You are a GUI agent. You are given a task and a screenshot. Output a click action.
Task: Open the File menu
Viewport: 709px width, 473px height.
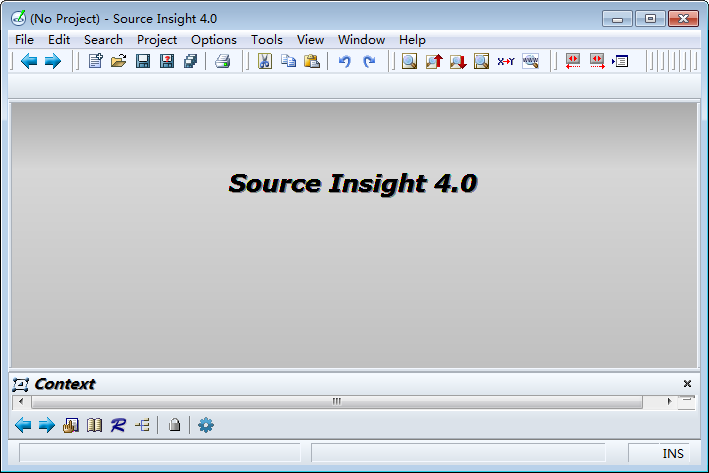click(x=24, y=40)
